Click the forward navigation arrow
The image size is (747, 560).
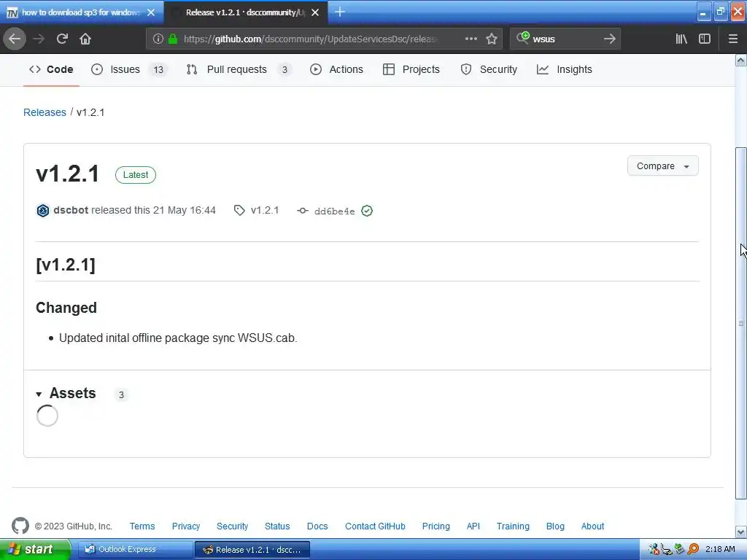39,39
